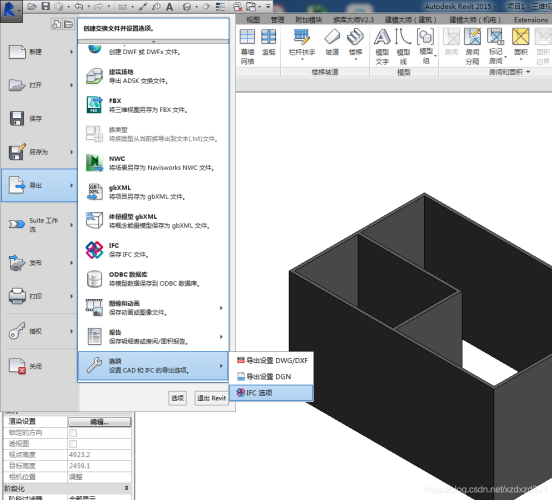Image resolution: width=553 pixels, height=500 pixels.
Task: Expand the Save As submenu arrow
Action: (72, 152)
